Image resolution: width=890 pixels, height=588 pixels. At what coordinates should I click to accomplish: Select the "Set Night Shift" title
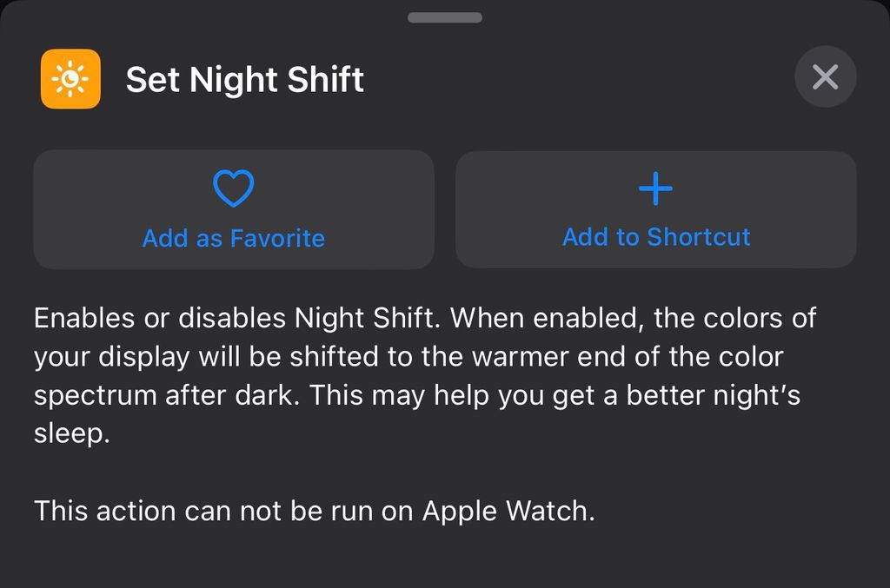(244, 80)
